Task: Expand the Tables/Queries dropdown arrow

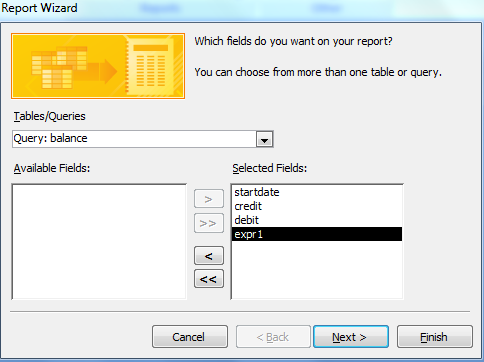Action: (x=265, y=139)
